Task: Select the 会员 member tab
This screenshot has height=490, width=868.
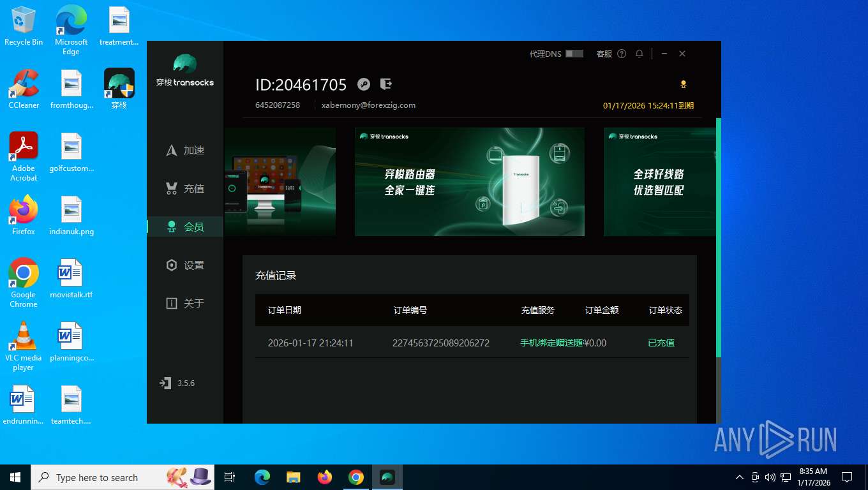Action: point(185,226)
